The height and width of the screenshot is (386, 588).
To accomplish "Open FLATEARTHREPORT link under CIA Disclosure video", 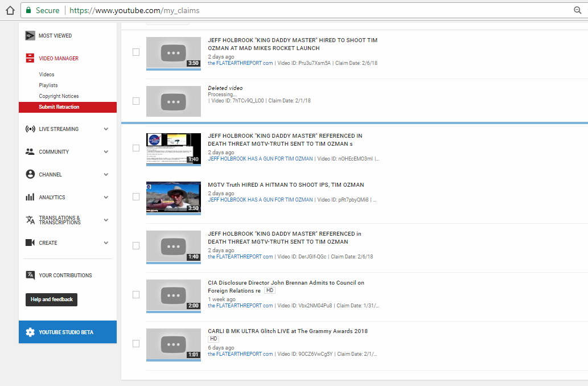I will [240, 305].
